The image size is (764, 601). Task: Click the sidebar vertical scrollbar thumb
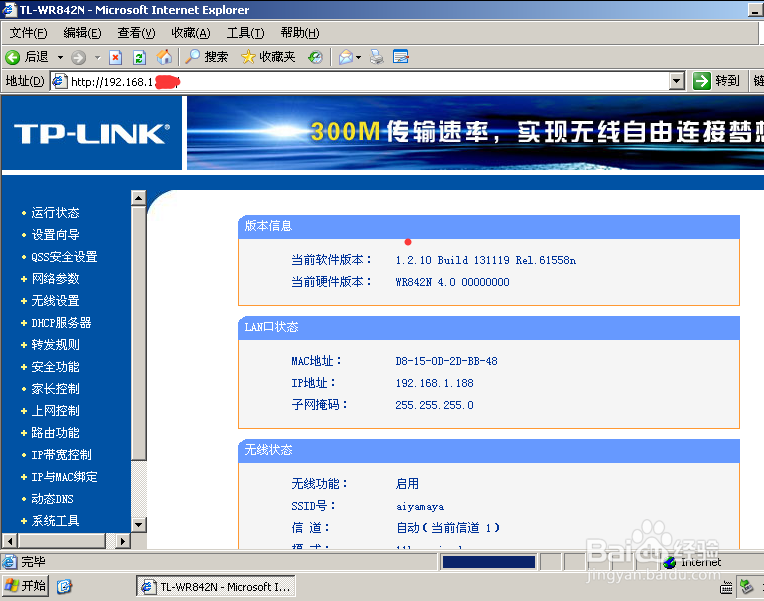[x=139, y=333]
